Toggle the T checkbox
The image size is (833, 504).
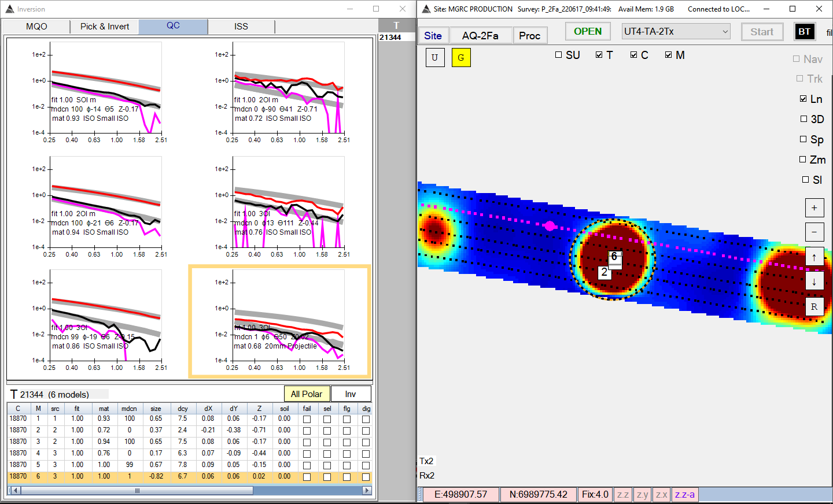click(599, 55)
